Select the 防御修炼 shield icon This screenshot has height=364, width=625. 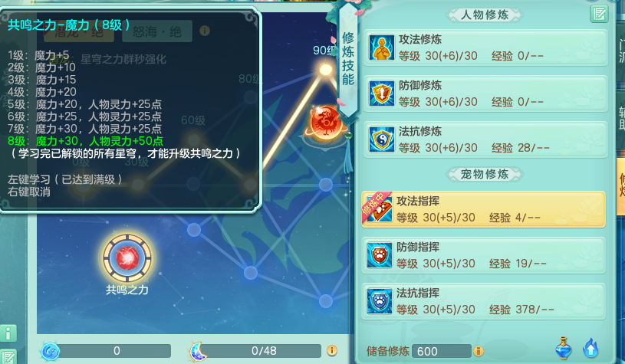pyautogui.click(x=381, y=93)
